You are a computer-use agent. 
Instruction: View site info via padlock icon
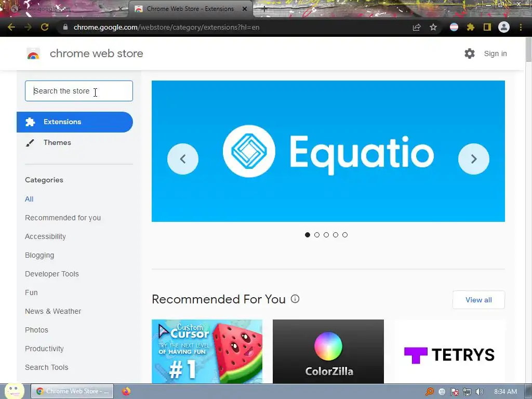click(65, 27)
